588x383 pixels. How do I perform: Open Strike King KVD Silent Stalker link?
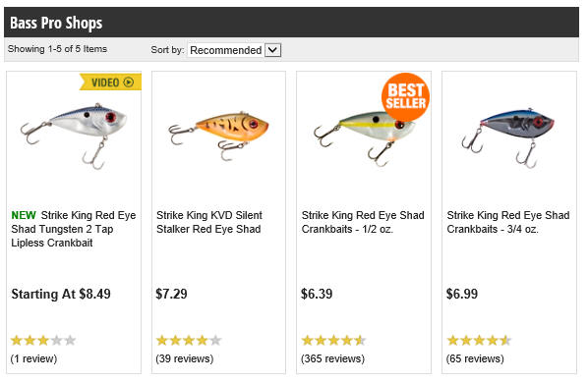pos(209,222)
